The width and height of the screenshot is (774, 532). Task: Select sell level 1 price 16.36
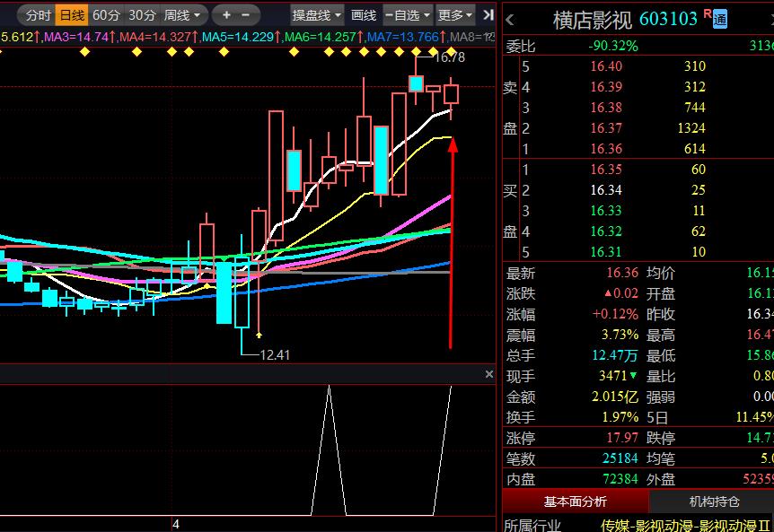pyautogui.click(x=606, y=149)
